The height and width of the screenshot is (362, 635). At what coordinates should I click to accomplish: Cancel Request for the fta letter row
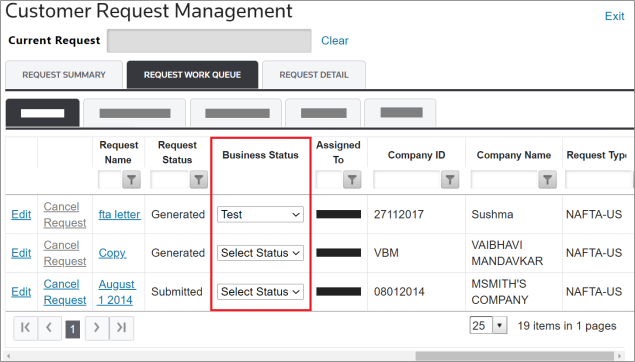[65, 215]
